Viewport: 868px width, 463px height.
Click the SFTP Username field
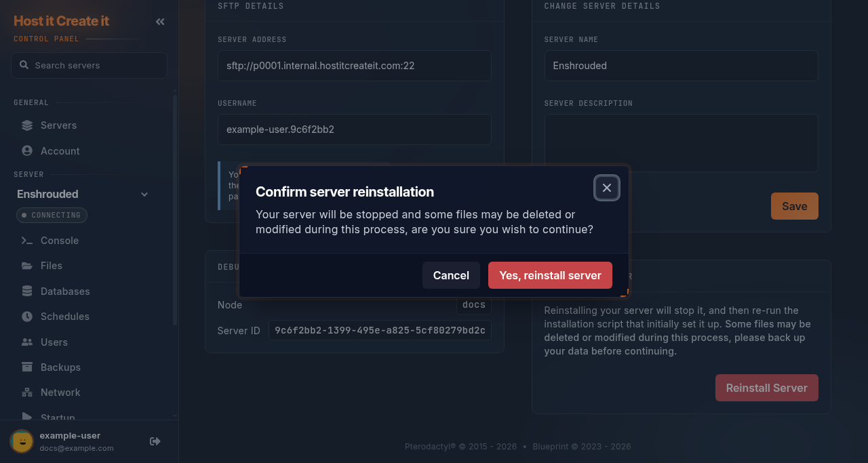354,129
